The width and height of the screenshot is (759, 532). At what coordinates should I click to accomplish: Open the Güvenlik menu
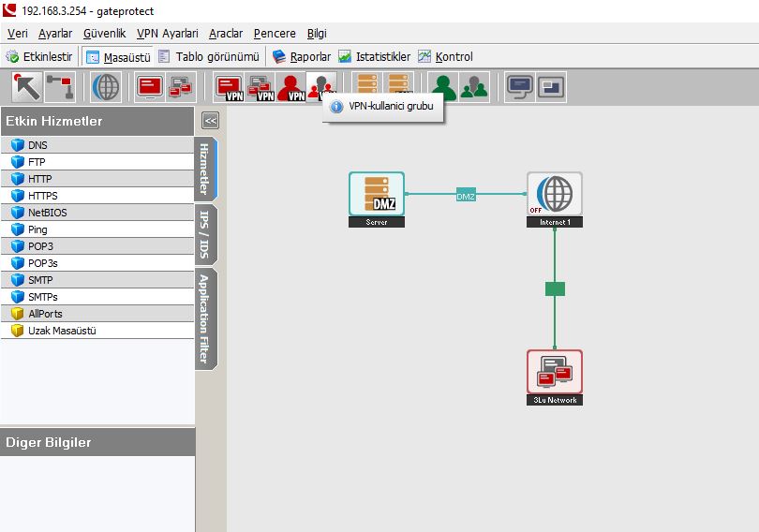(x=104, y=33)
